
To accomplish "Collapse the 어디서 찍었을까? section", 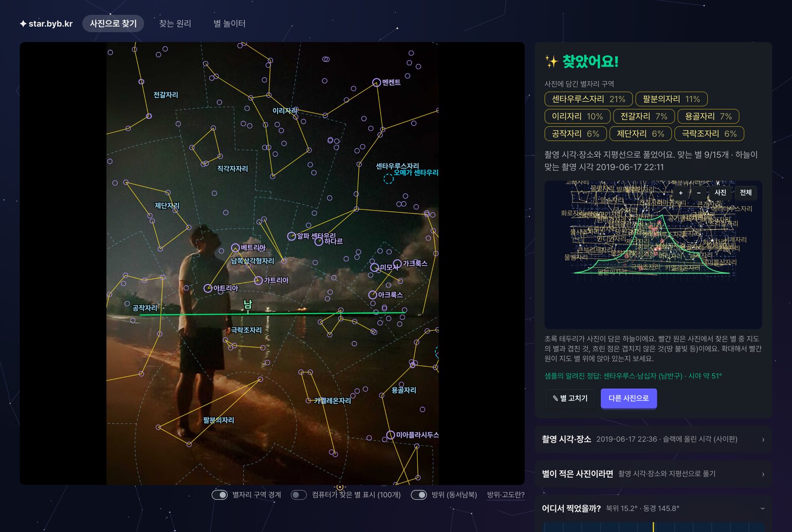I will (x=653, y=508).
